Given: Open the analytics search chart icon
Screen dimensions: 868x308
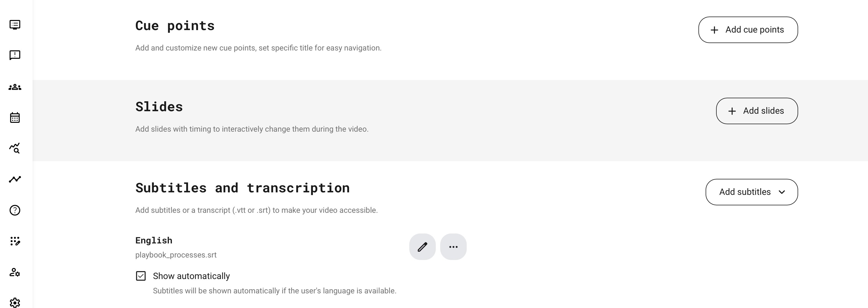Looking at the screenshot, I should pos(15,148).
